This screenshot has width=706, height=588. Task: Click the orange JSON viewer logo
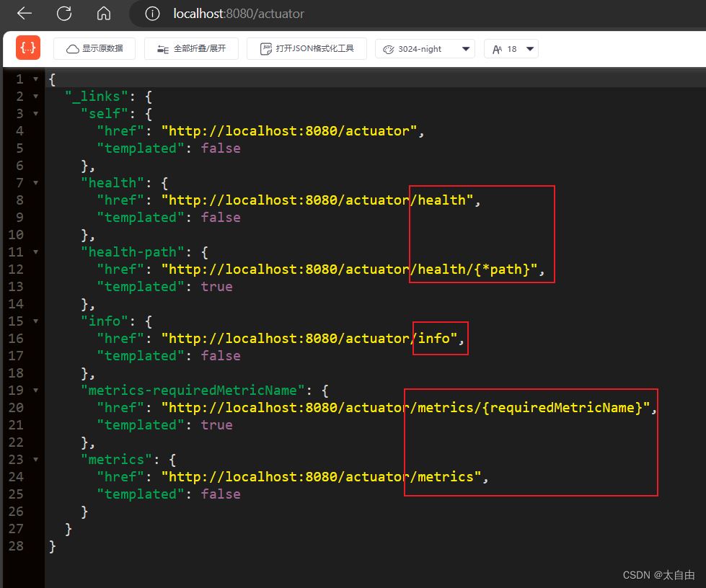click(28, 48)
